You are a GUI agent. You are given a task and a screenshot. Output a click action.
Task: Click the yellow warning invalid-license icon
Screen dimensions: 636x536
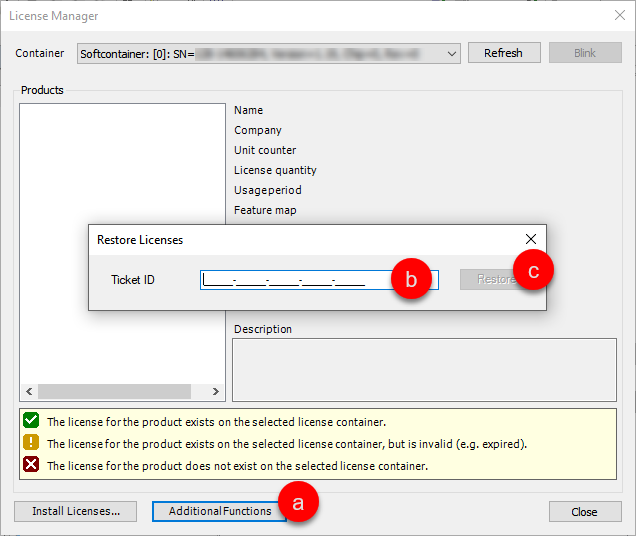pos(31,443)
